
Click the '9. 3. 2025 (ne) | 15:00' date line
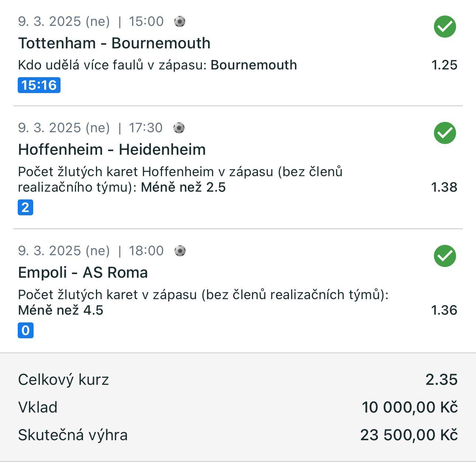[91, 21]
